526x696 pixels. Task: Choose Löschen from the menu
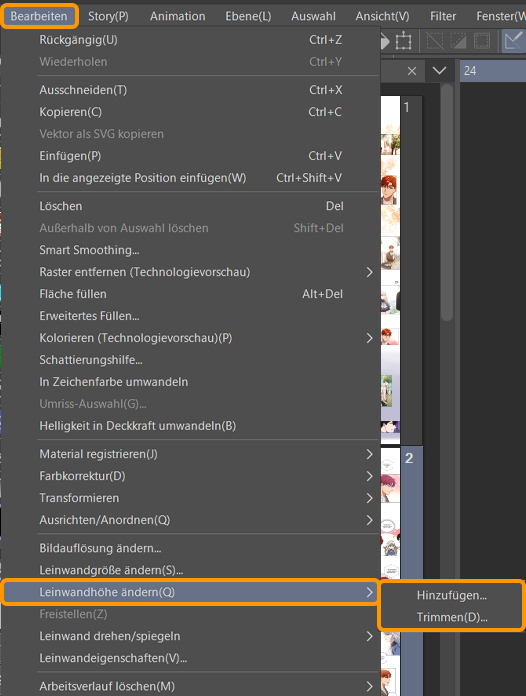(x=190, y=206)
